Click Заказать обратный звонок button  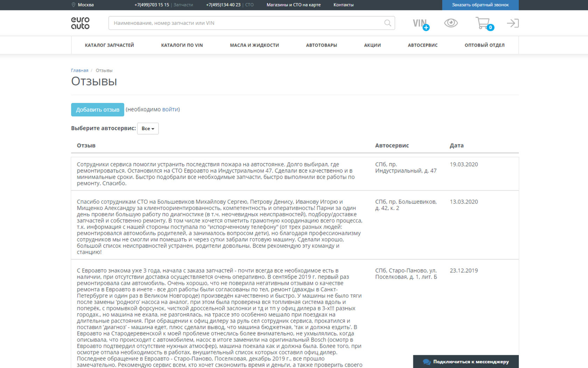click(x=480, y=5)
